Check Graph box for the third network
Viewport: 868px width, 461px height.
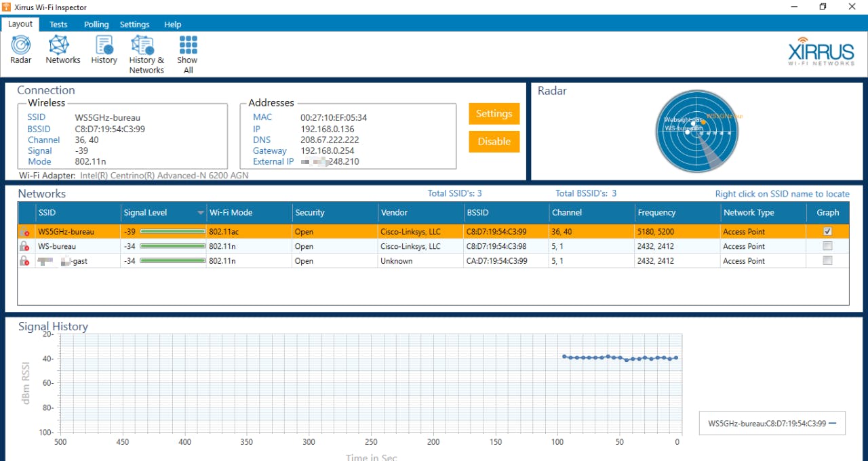pyautogui.click(x=827, y=260)
